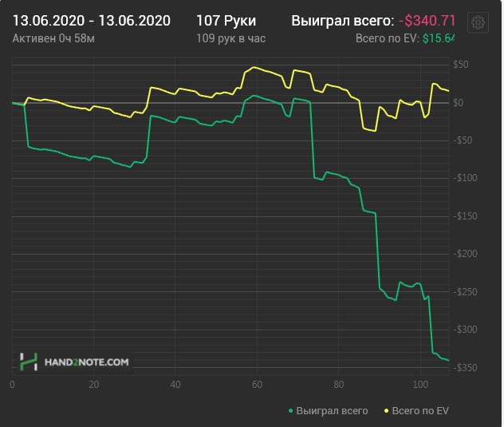Click the $0 label on the vertical axis
The image size is (504, 427).
pyautogui.click(x=459, y=103)
